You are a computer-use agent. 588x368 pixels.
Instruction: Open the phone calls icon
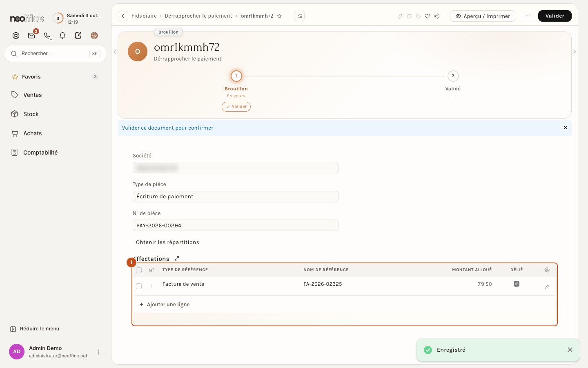click(47, 36)
